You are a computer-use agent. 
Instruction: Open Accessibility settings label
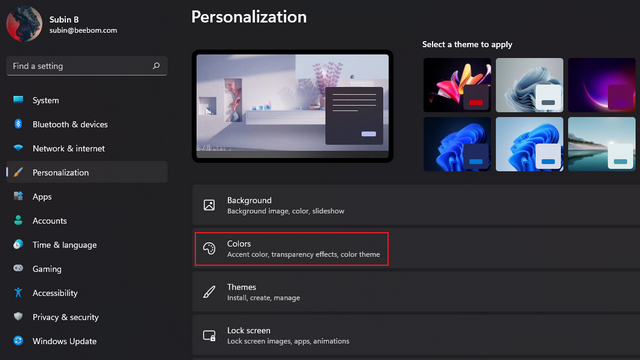coord(55,293)
